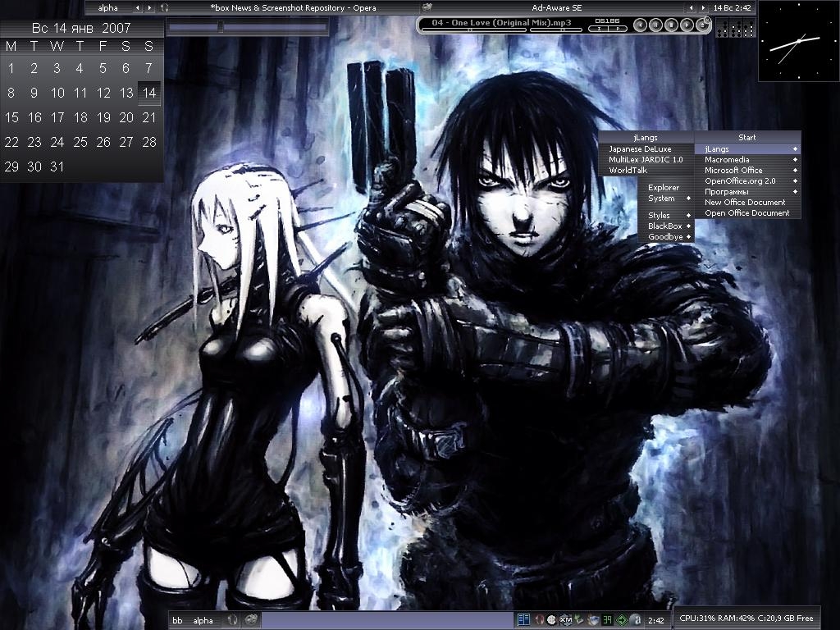
Task: Switch to Ad-Aware SE task
Action: [557, 8]
